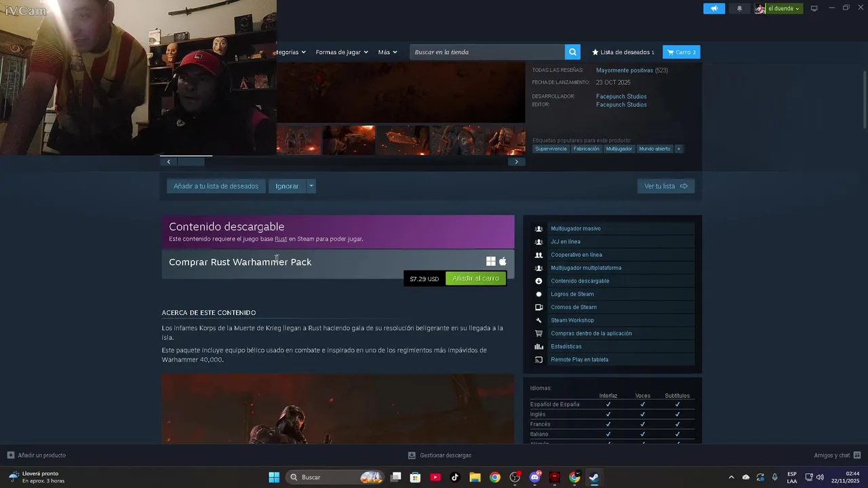Image resolution: width=868 pixels, height=488 pixels.
Task: Click the Apple platform icon
Action: (x=502, y=262)
